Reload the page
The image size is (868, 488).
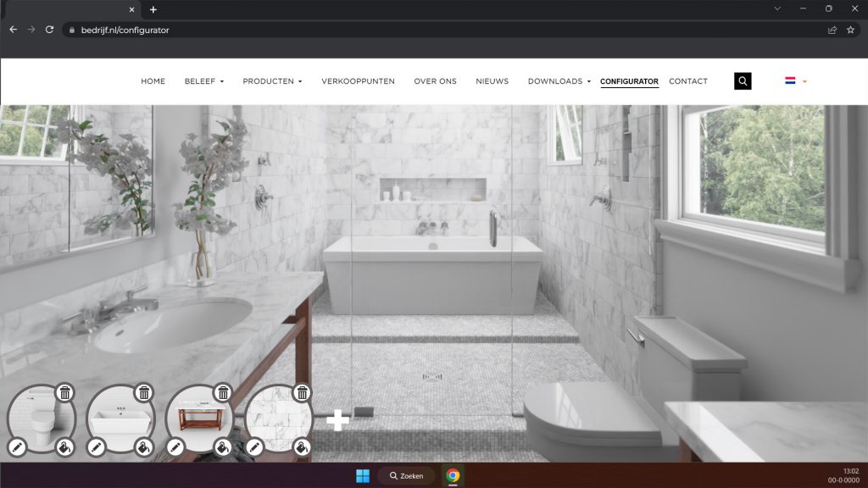[x=49, y=30]
